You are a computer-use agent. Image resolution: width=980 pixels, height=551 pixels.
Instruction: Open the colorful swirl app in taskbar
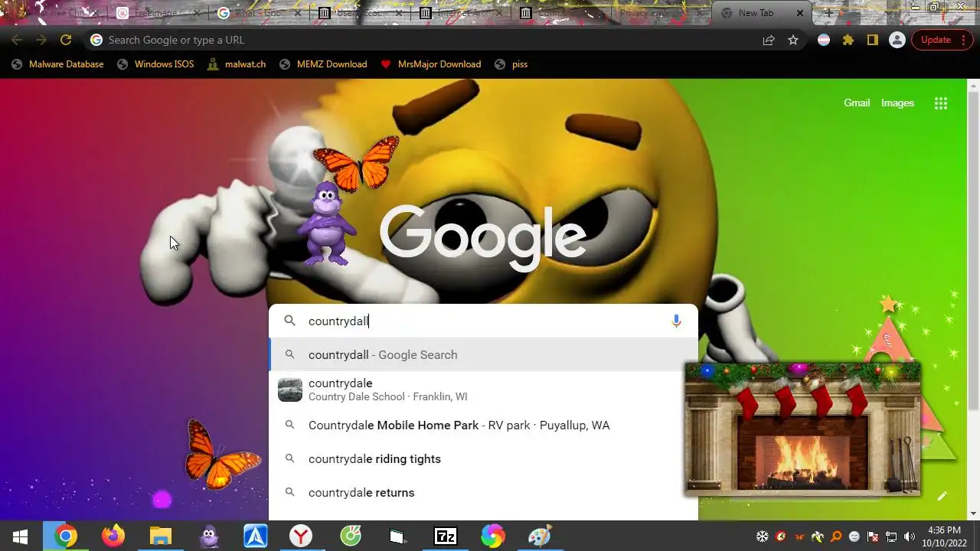(492, 536)
